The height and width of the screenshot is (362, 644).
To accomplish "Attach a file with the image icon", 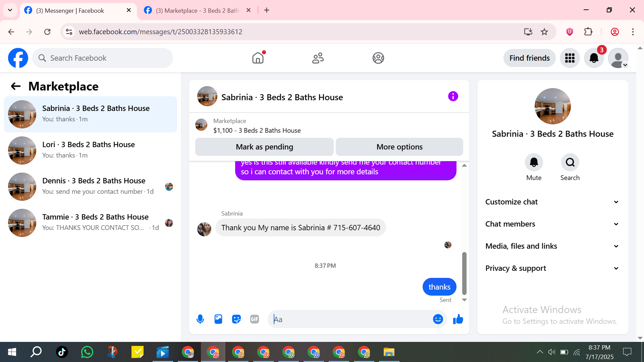I will [218, 319].
